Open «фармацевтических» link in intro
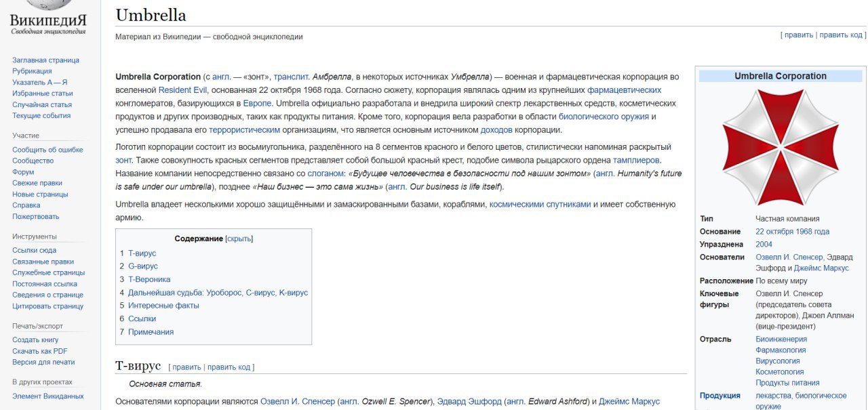The image size is (868, 410). click(624, 90)
